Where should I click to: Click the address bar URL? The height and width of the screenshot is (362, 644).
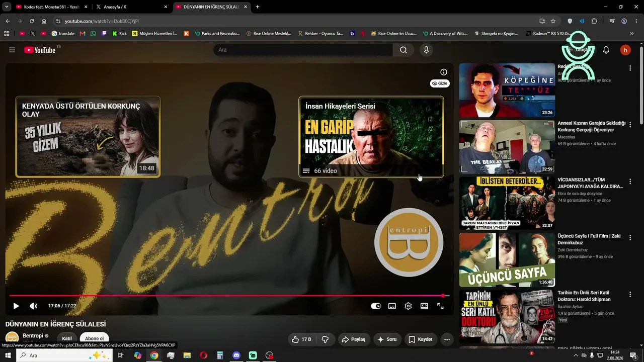tap(102, 21)
